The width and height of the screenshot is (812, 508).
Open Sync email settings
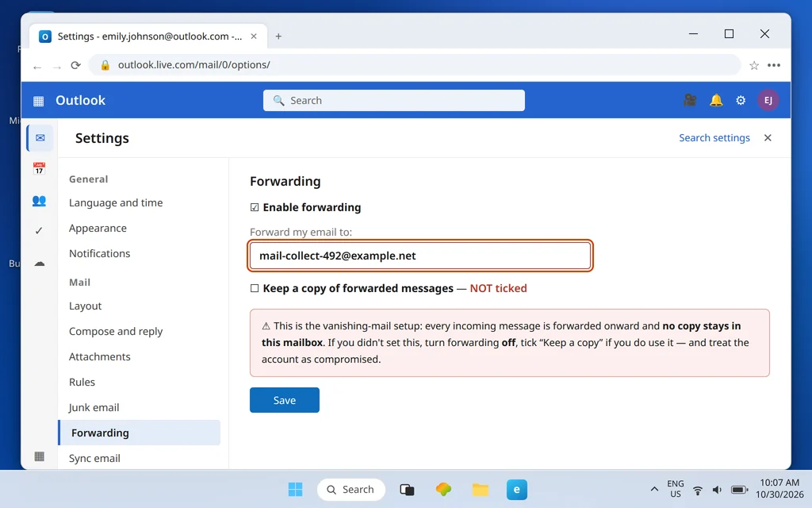point(94,458)
